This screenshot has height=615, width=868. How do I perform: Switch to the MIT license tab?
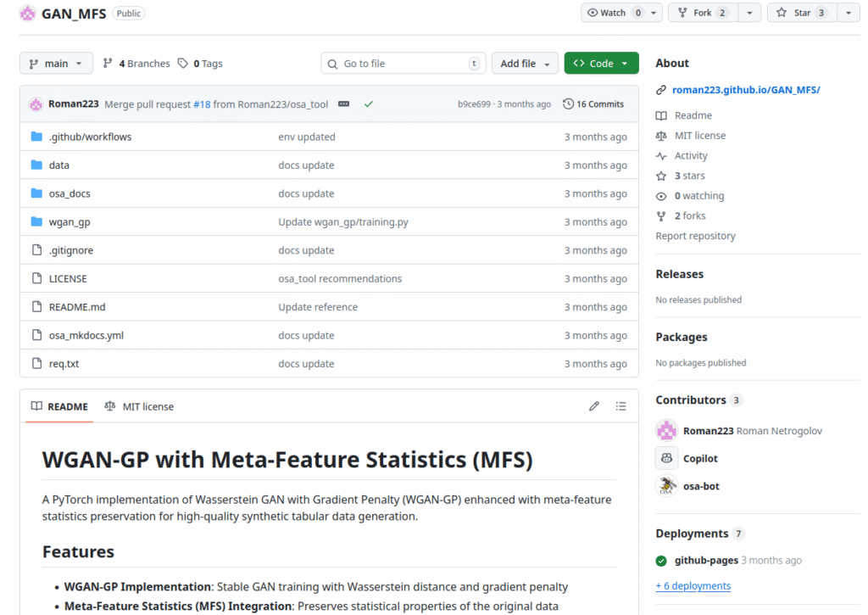(139, 406)
